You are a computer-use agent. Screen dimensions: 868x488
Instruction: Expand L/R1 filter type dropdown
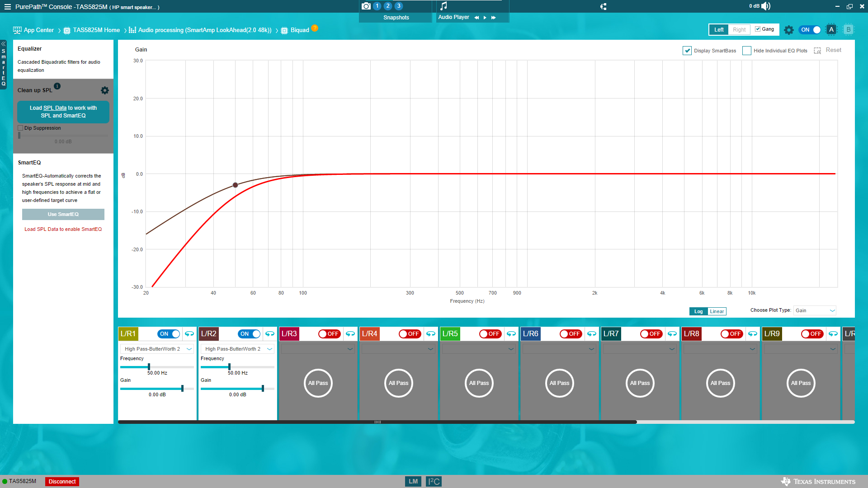189,349
